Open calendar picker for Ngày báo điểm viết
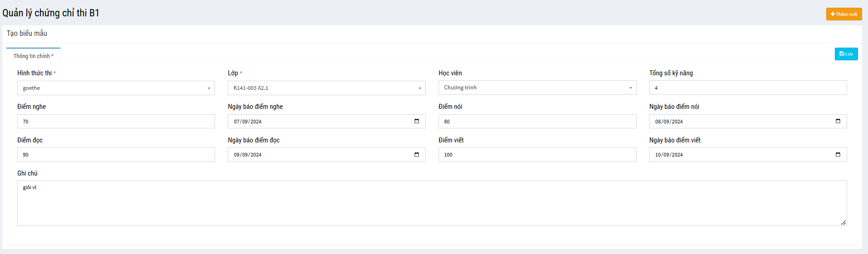Image resolution: width=868 pixels, height=254 pixels. [x=838, y=155]
